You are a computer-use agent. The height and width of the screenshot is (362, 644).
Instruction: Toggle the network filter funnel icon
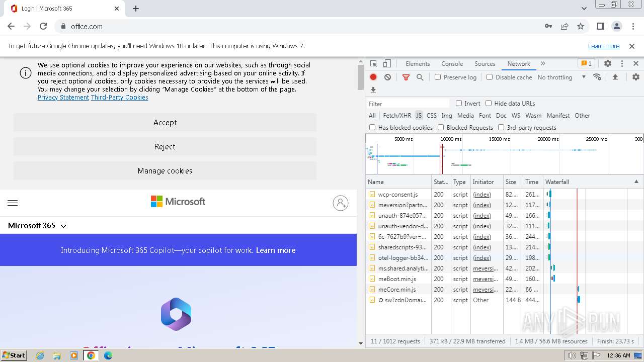tap(406, 77)
